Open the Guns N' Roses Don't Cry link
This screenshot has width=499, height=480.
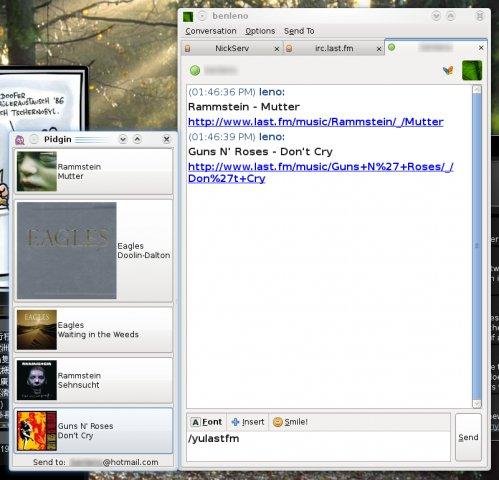coord(320,172)
